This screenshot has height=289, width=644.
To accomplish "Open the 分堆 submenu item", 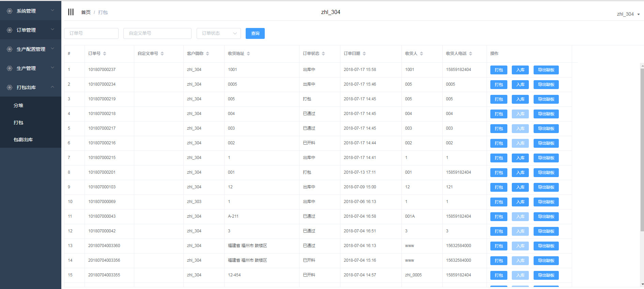I will (x=18, y=105).
